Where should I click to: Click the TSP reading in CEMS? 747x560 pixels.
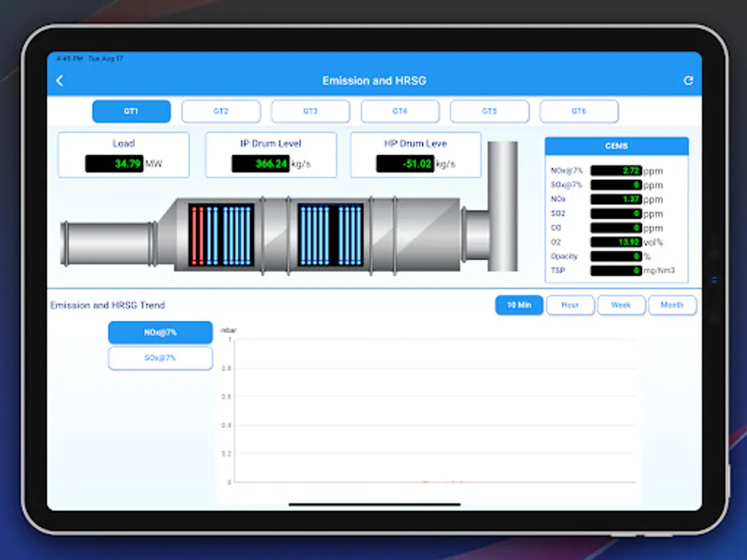click(616, 271)
